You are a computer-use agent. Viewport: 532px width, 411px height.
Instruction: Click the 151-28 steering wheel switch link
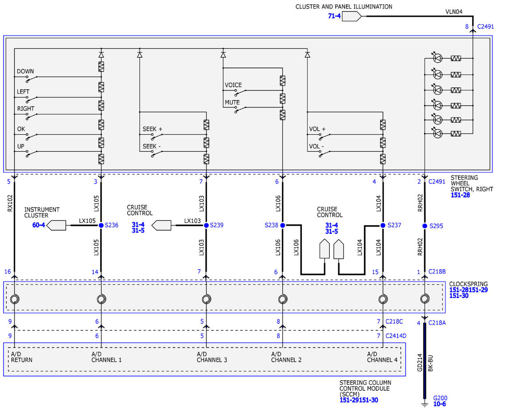[x=460, y=195]
